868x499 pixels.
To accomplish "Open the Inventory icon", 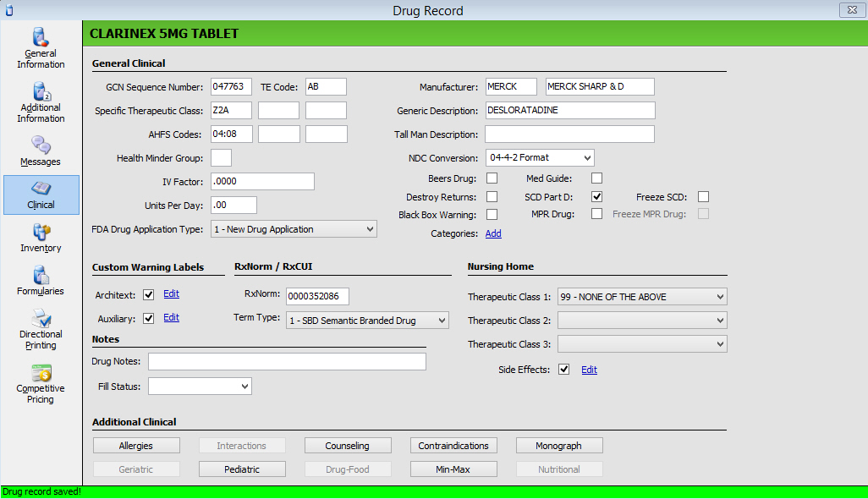I will click(x=41, y=232).
